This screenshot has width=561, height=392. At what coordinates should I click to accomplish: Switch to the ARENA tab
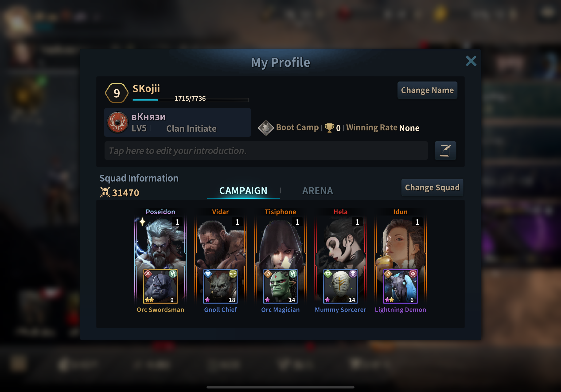pyautogui.click(x=318, y=191)
